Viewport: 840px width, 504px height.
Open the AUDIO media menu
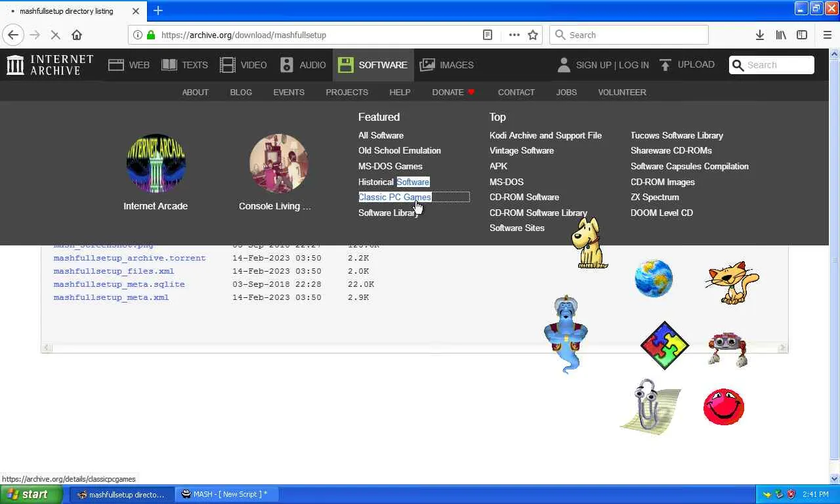click(303, 65)
